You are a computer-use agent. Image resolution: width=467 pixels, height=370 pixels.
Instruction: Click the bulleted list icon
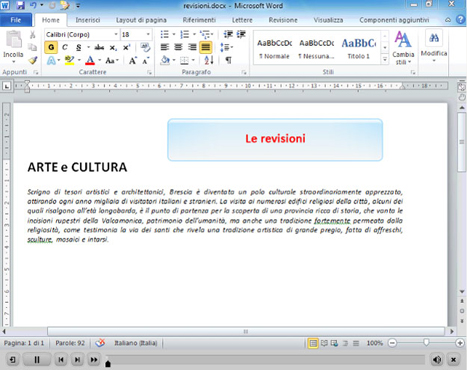coord(165,34)
